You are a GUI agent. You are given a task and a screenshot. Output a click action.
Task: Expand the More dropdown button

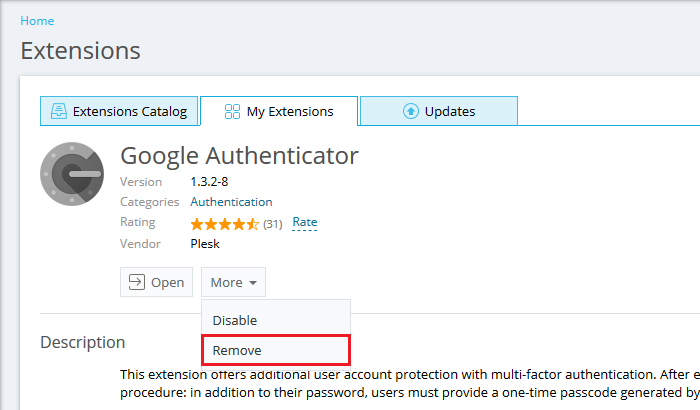[x=233, y=282]
